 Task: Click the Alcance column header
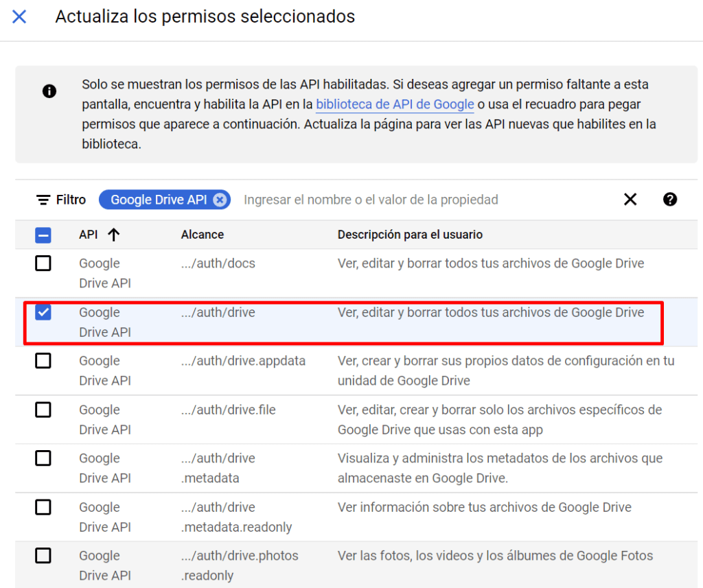[203, 235]
